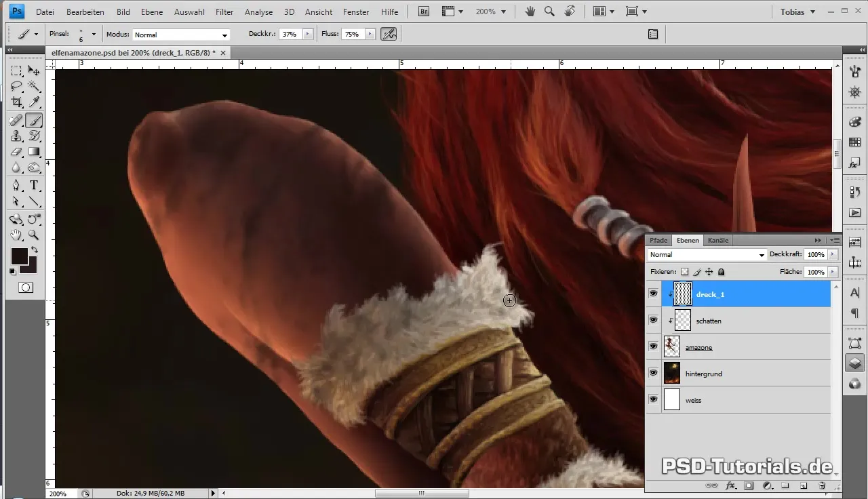Select the Move tool
Image resolution: width=868 pixels, height=499 pixels.
(x=33, y=71)
